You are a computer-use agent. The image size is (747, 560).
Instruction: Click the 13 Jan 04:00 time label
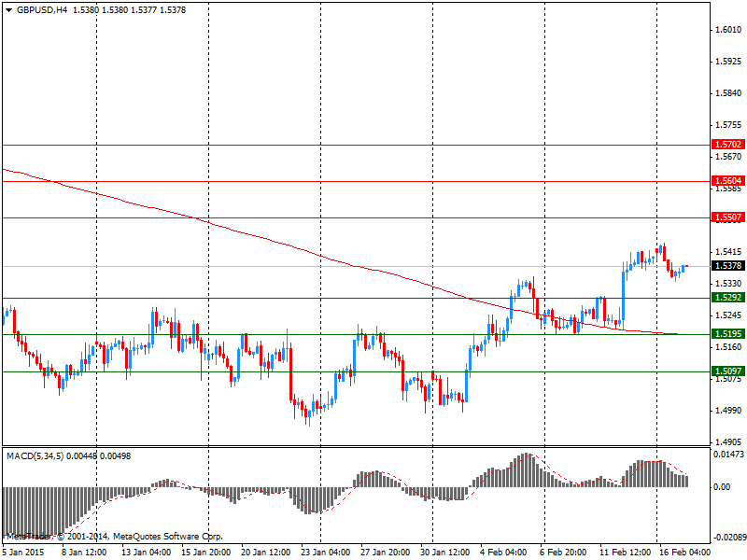click(146, 552)
